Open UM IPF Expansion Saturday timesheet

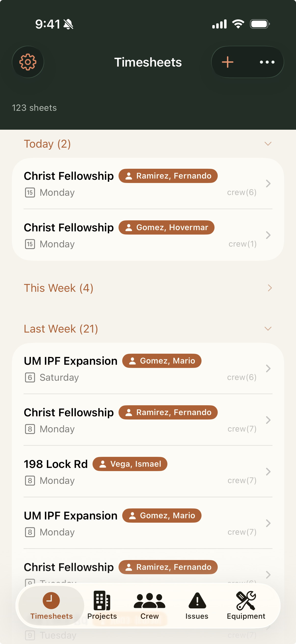(x=148, y=368)
